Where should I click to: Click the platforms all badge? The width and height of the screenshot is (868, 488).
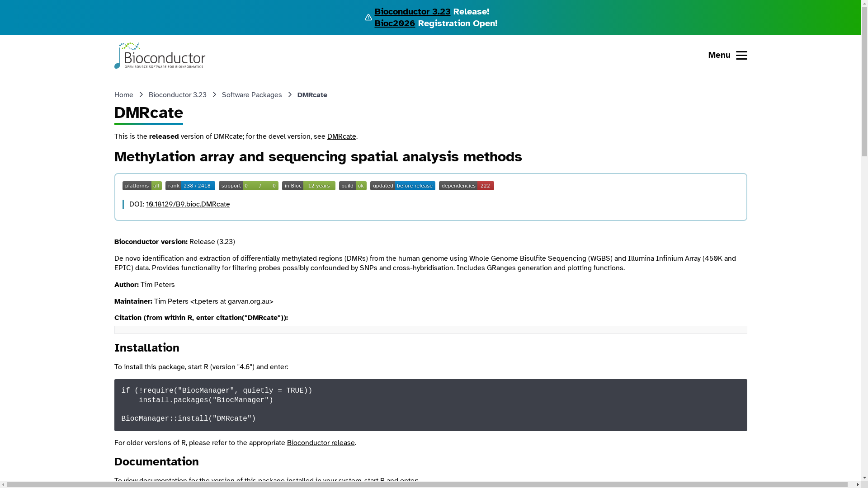142,186
